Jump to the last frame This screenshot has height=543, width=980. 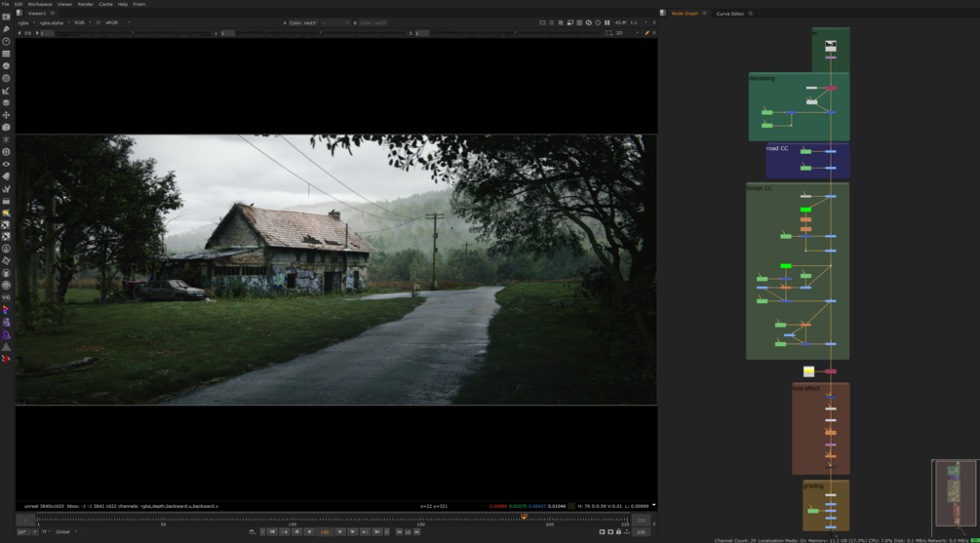pos(376,531)
